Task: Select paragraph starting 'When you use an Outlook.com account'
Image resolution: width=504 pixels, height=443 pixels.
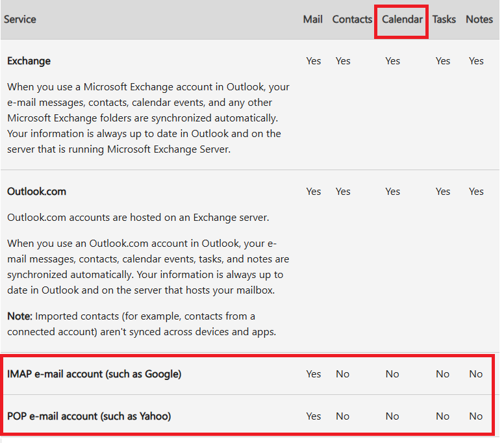Action: (x=148, y=267)
